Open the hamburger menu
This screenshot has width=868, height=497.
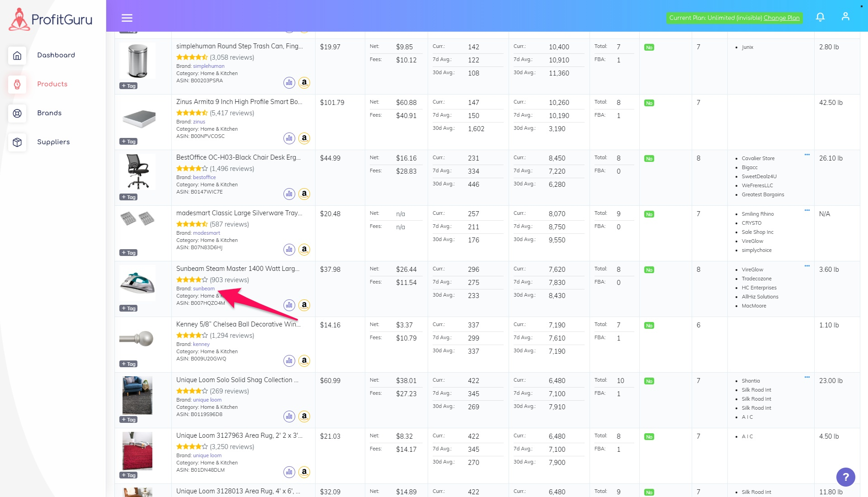pyautogui.click(x=127, y=18)
